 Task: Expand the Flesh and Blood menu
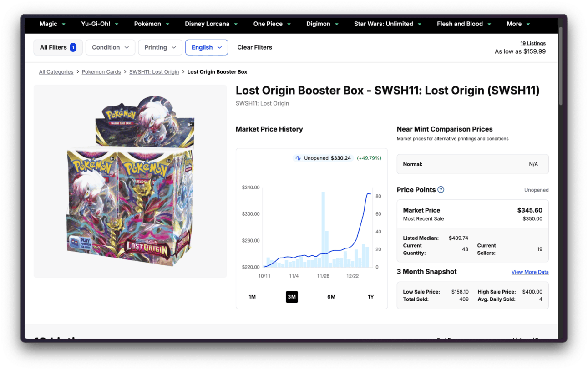pos(464,24)
